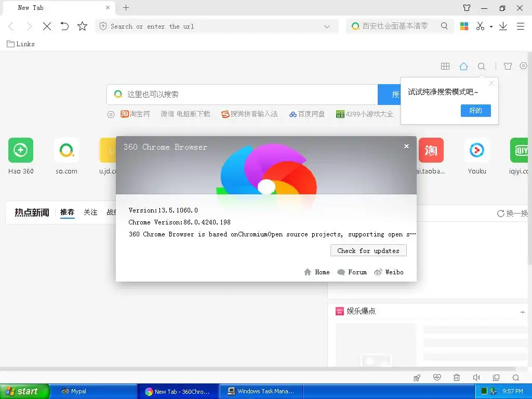This screenshot has width=532, height=399.
Task: Click the Check for updates button
Action: (368, 250)
